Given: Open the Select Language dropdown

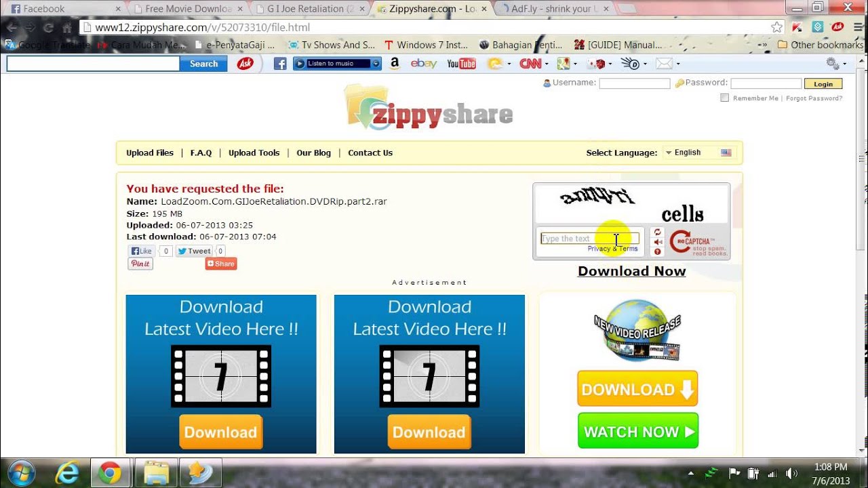Looking at the screenshot, I should 699,152.
